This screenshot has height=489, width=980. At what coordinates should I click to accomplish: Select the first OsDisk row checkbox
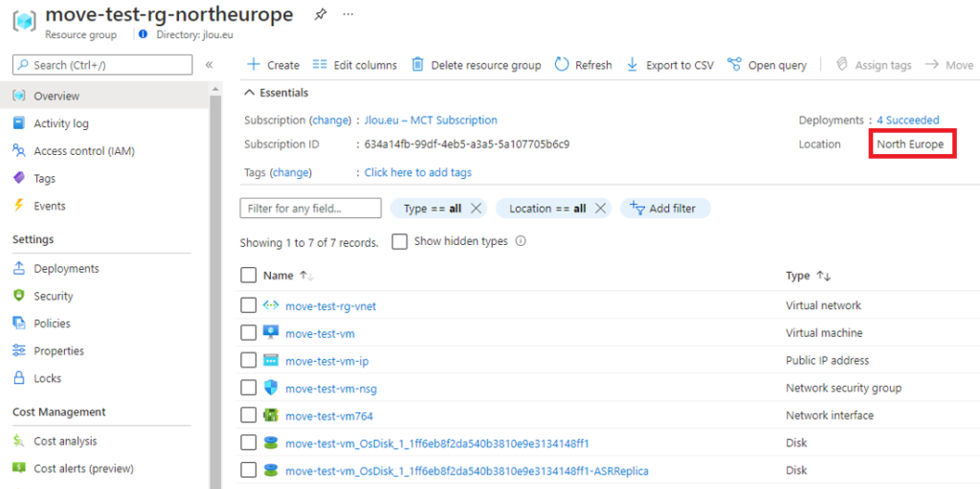(x=248, y=443)
